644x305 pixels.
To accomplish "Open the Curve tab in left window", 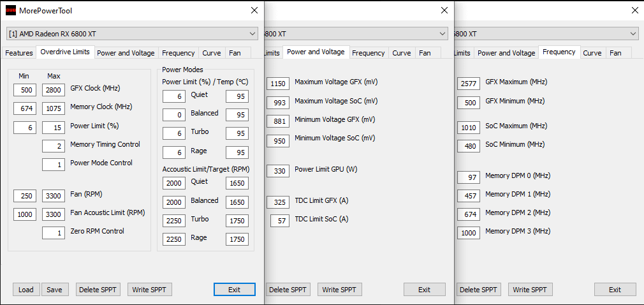I will coord(212,53).
